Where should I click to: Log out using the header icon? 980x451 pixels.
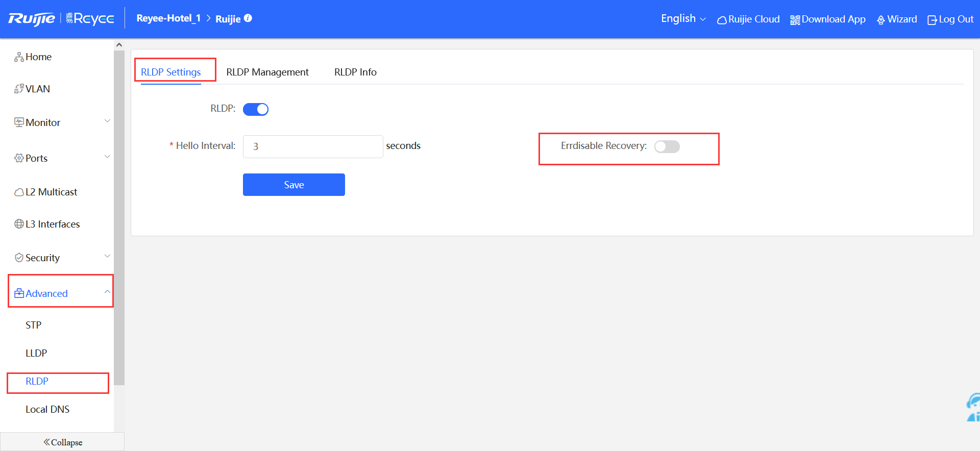point(950,19)
